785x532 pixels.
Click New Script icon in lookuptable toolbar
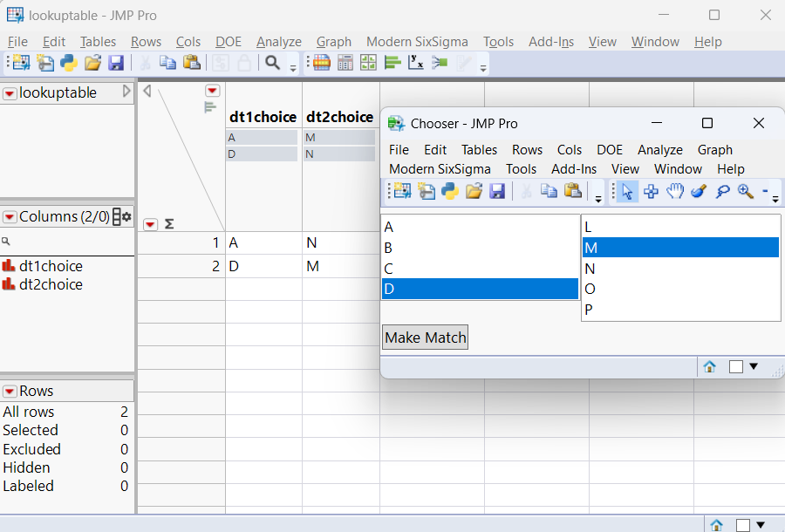pos(45,63)
